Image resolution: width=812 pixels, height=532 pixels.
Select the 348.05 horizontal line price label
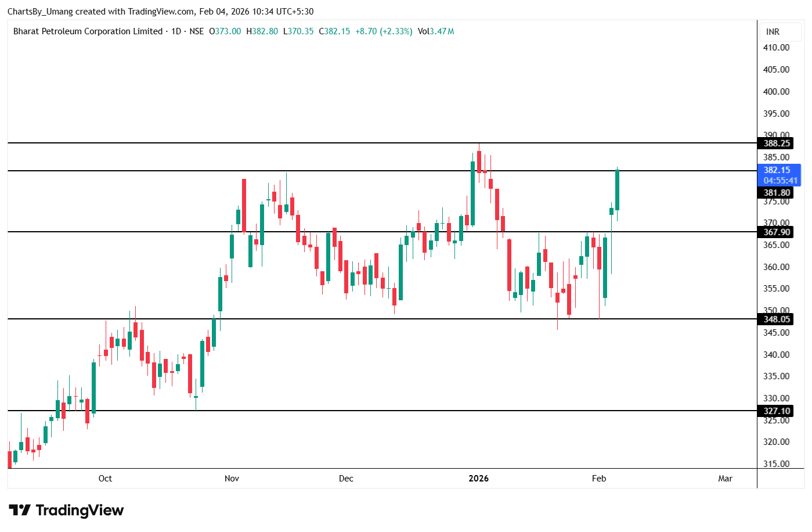point(776,319)
